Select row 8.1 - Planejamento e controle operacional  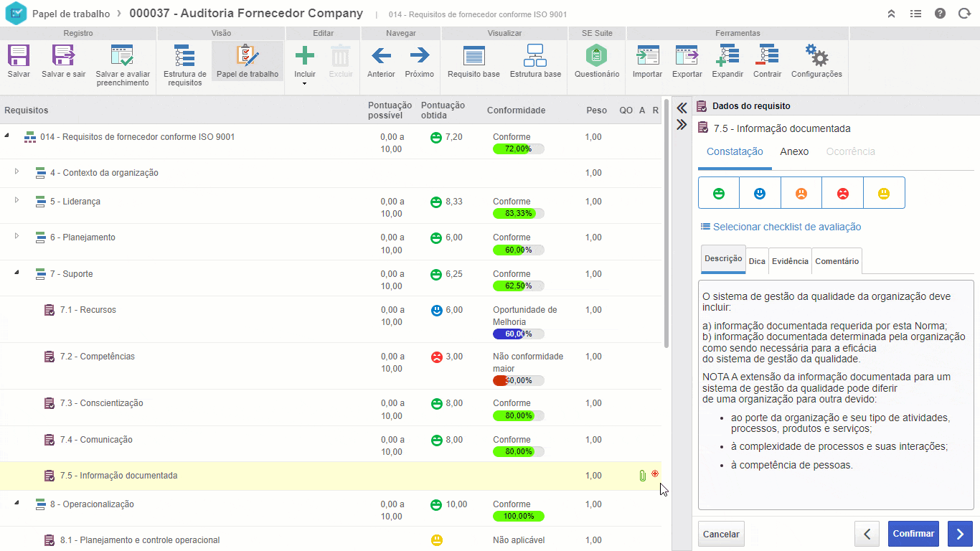coord(330,540)
